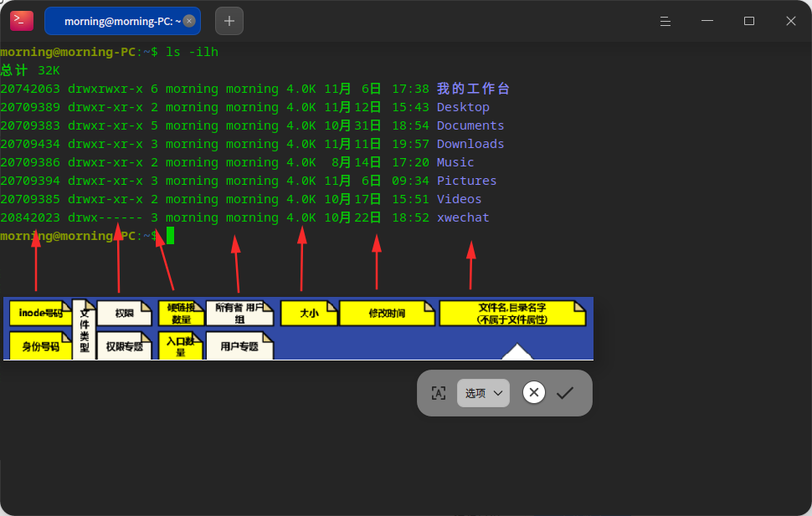This screenshot has width=812, height=516.
Task: Close the morning@morning-PC terminal tab
Action: point(189,21)
